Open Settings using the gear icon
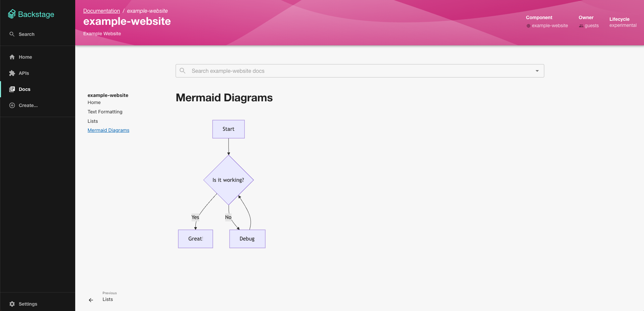Image resolution: width=644 pixels, height=311 pixels. click(12, 304)
